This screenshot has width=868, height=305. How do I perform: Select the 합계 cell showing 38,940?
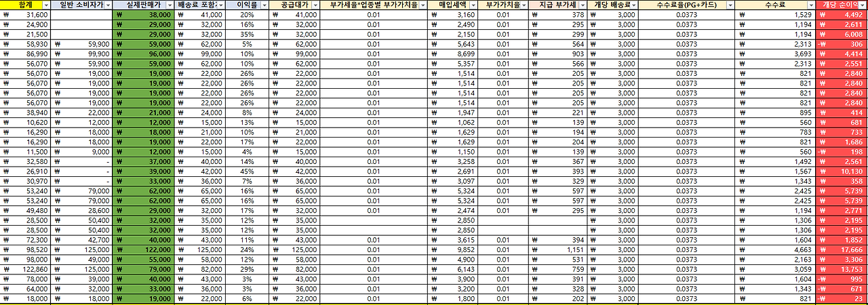pyautogui.click(x=26, y=113)
